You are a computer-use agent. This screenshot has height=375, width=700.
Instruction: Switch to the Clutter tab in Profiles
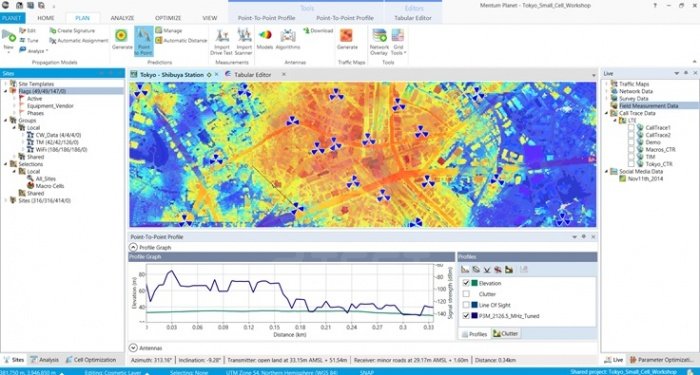coord(505,333)
